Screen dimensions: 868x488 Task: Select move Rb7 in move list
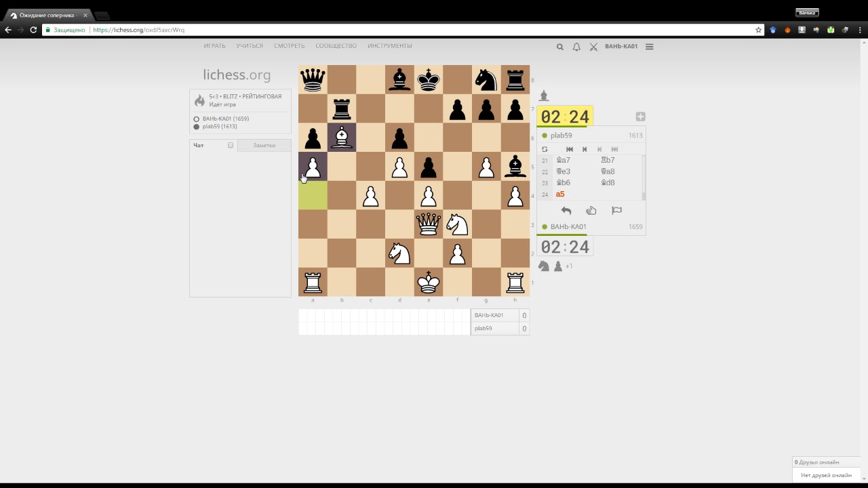tap(619, 160)
